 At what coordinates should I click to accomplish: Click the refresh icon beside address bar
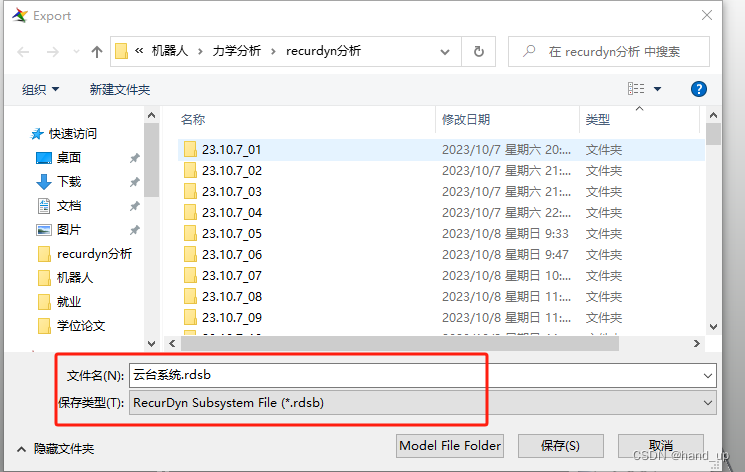(478, 51)
